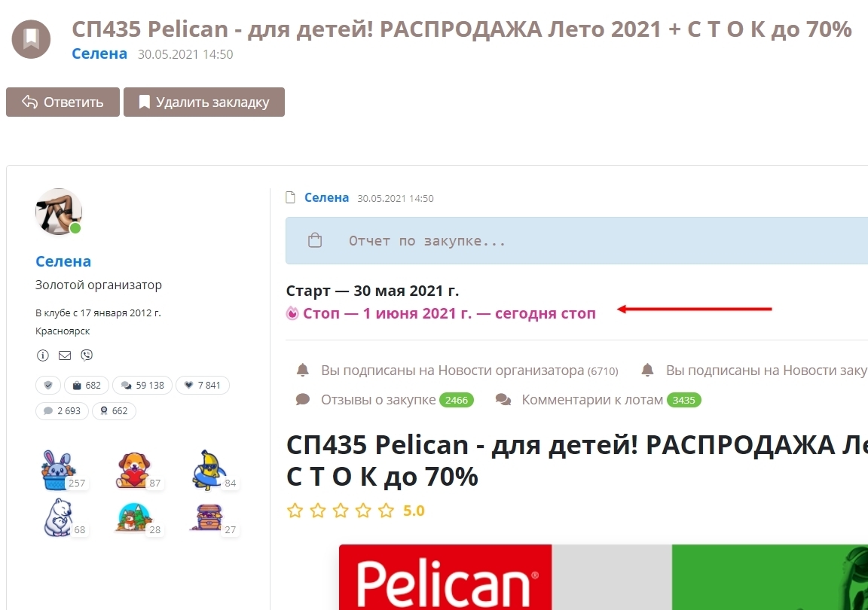Click the envelope message icon in sidebar
The width and height of the screenshot is (868, 610).
tap(65, 355)
